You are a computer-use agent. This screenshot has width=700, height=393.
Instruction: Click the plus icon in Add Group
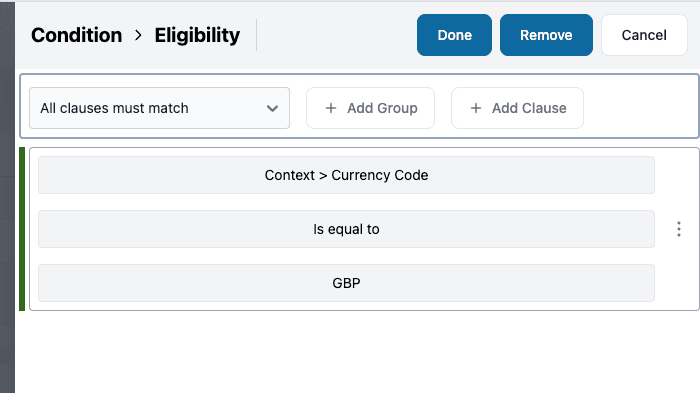pos(331,108)
